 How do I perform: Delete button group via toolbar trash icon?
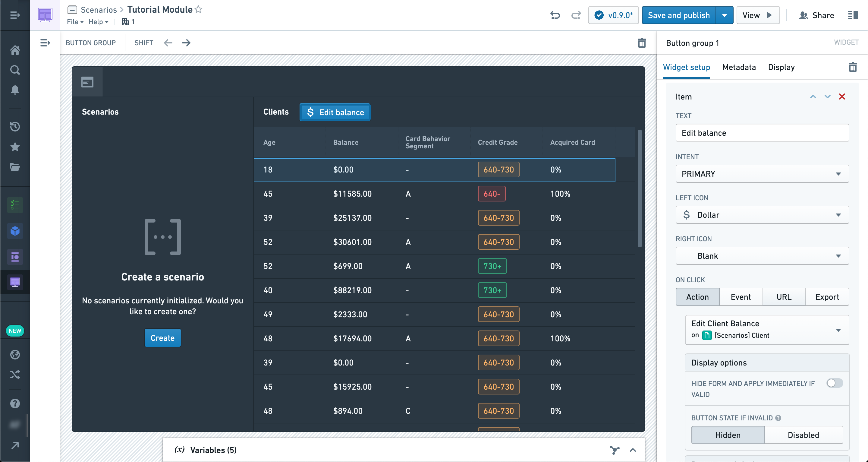(x=642, y=43)
